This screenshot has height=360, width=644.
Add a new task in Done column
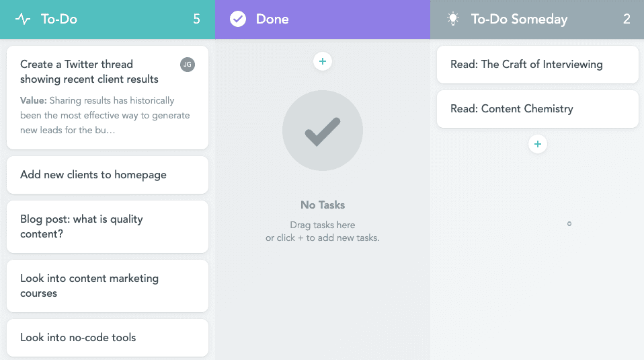click(x=323, y=61)
